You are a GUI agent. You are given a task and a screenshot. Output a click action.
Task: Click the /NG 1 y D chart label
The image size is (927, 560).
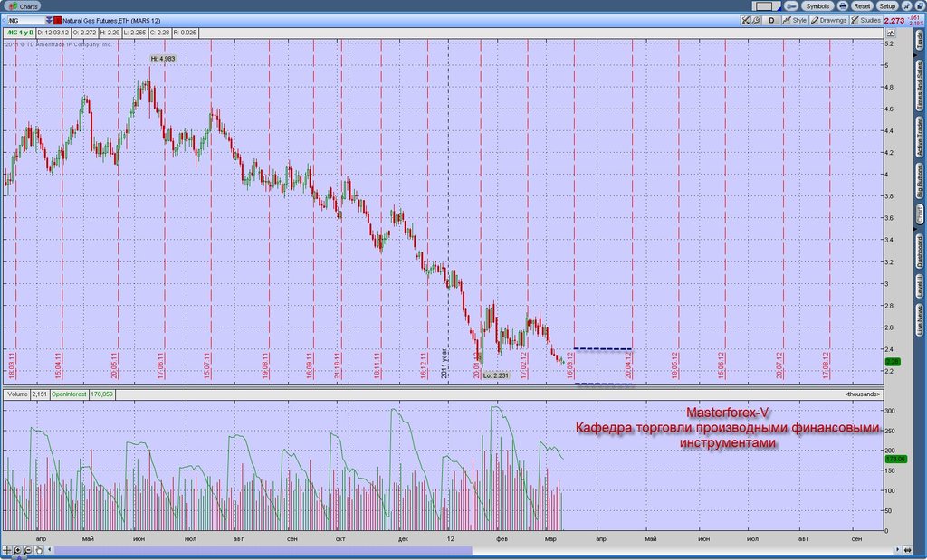(x=20, y=33)
